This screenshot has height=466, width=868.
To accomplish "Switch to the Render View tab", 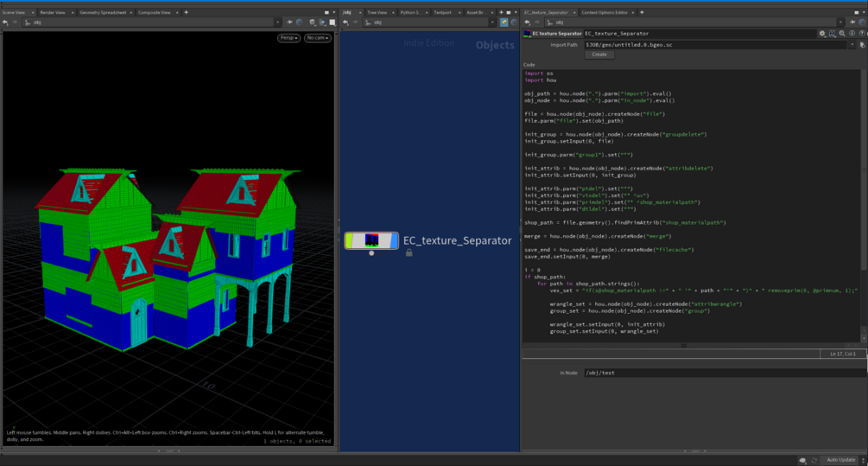I will (53, 12).
